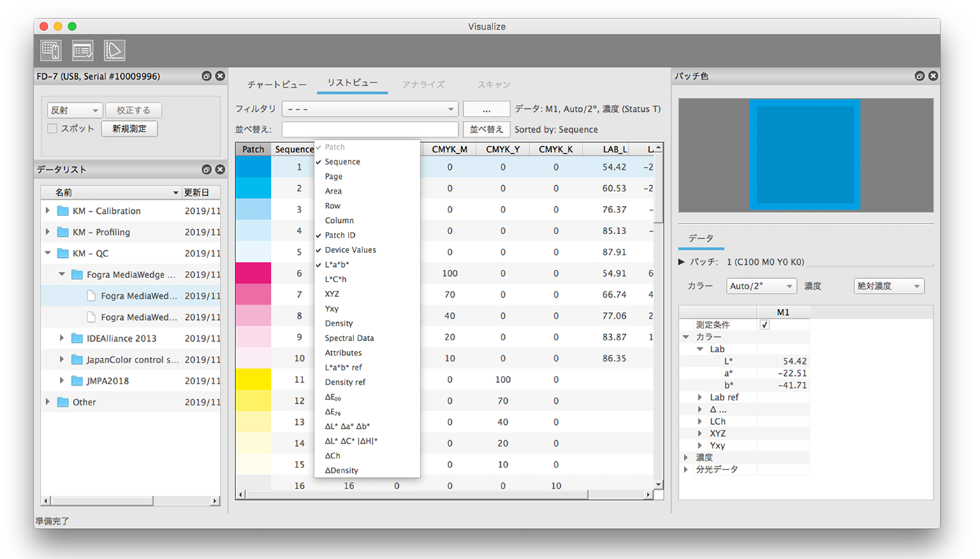Open the 絶対濃度 density dropdown
This screenshot has width=980, height=559.
(889, 286)
